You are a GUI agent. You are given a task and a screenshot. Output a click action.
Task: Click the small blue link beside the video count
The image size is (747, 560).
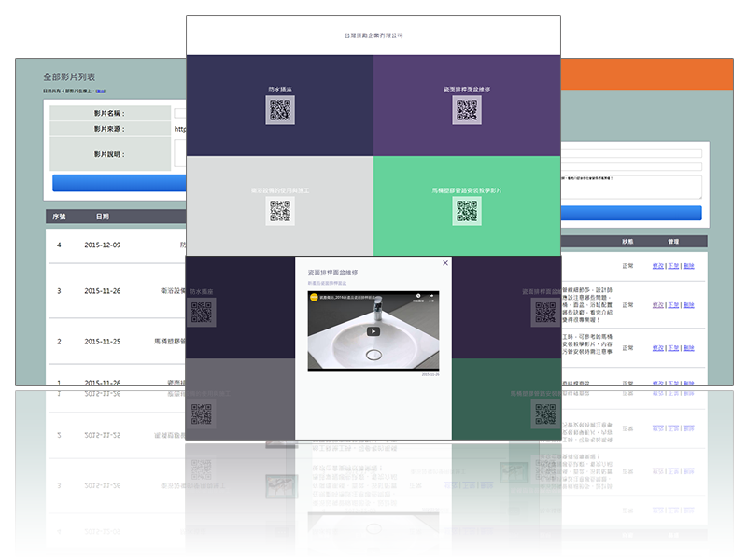tap(101, 91)
